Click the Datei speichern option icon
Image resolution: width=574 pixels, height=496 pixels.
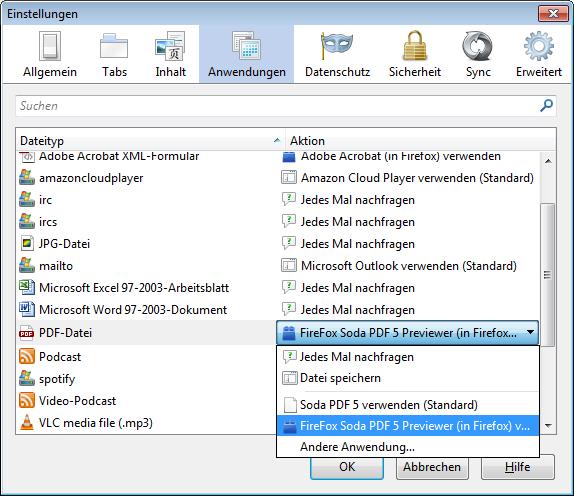coord(290,378)
